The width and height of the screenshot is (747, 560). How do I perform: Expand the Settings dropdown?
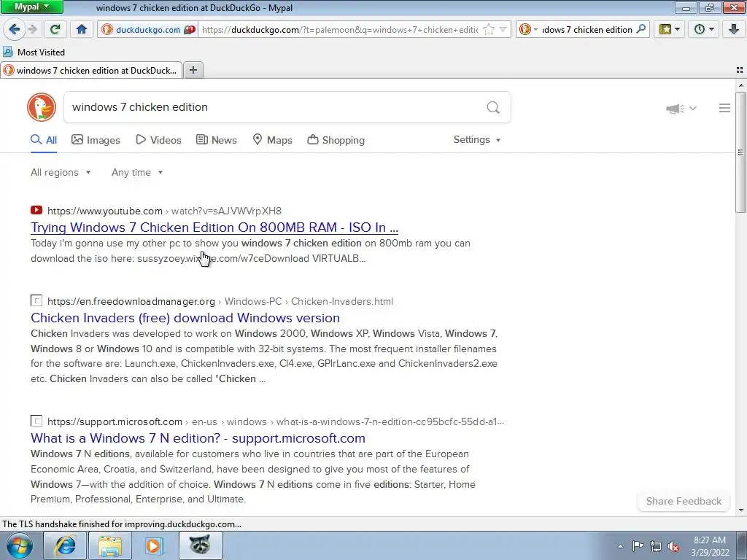tap(477, 139)
